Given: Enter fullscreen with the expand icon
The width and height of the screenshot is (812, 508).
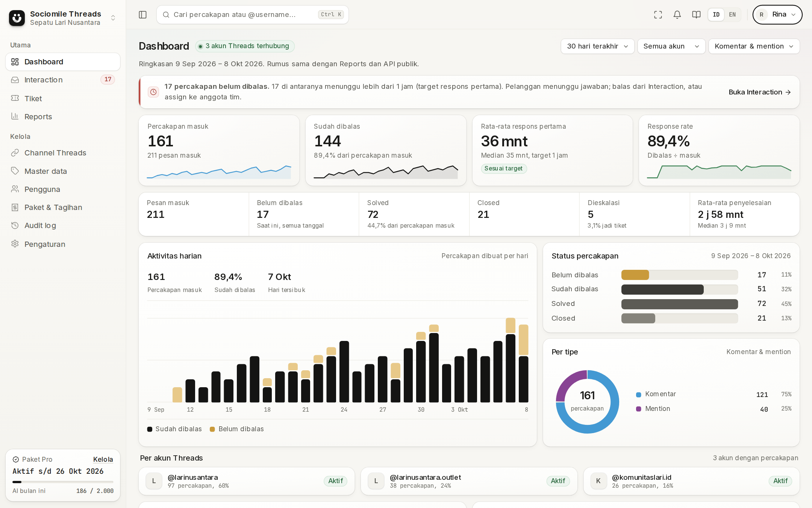Looking at the screenshot, I should 658,15.
